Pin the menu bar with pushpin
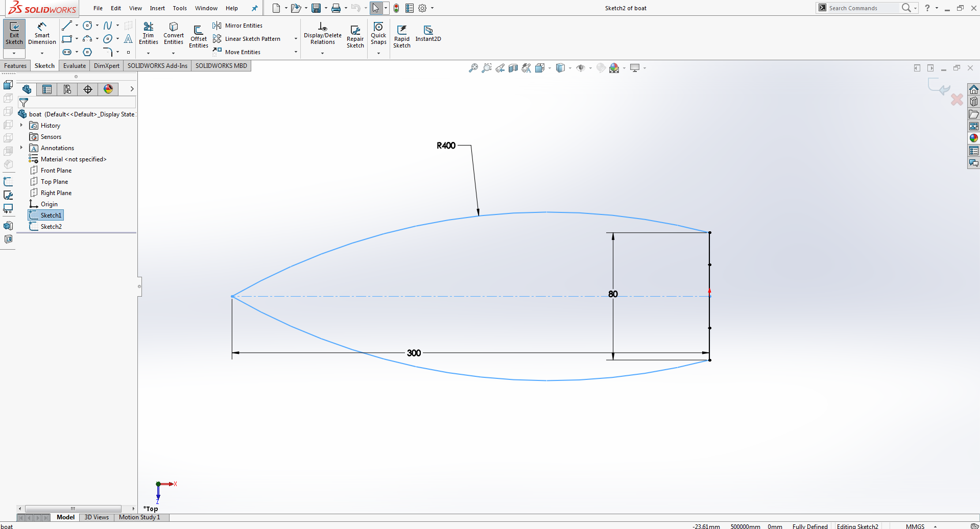Screen dimensions: 980x529 [254, 8]
